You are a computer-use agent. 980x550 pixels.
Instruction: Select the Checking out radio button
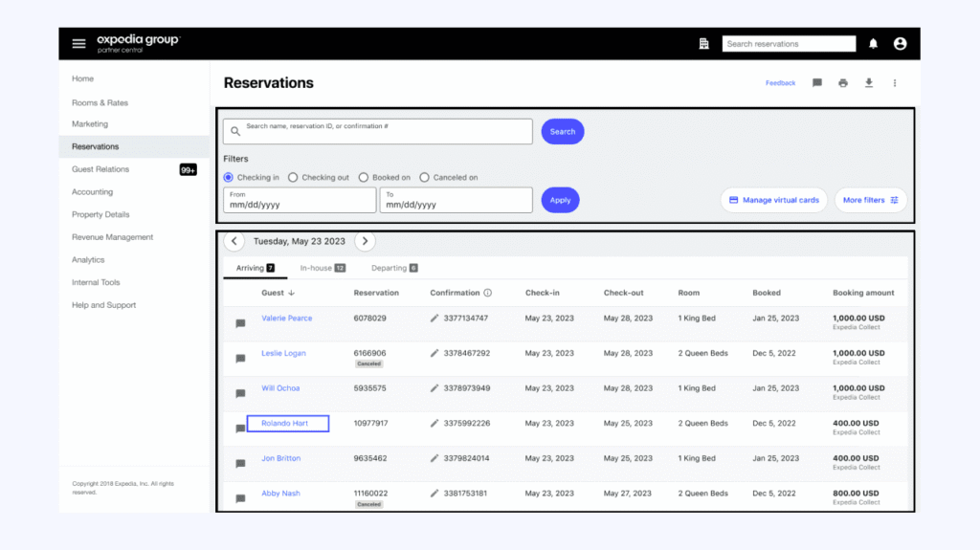point(294,178)
